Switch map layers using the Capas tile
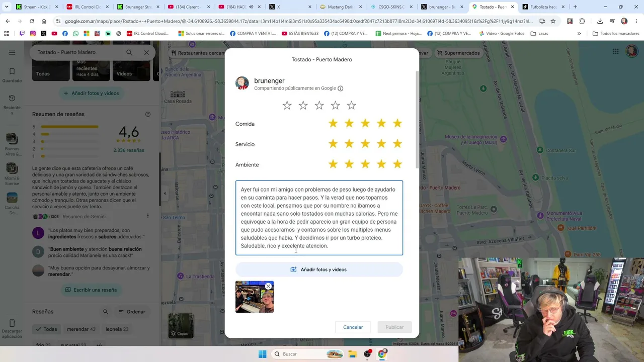 pyautogui.click(x=181, y=326)
